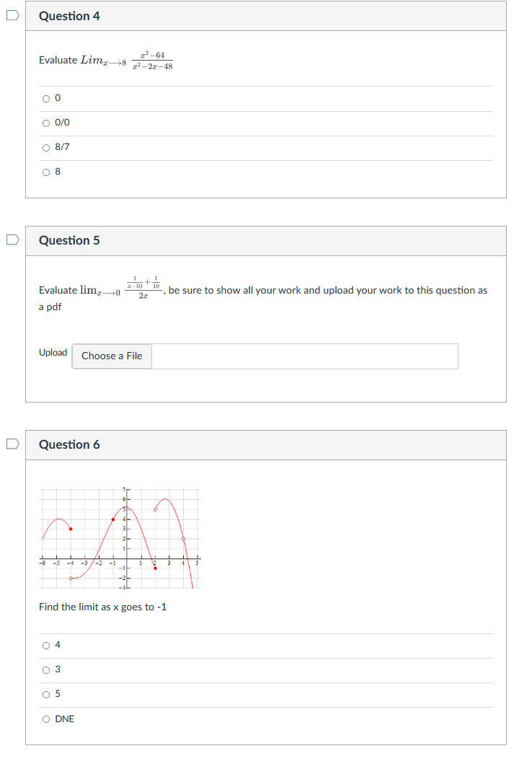Viewport: 532px width, 769px height.
Task: Select answer 3 in Question 6
Action: click(45, 669)
